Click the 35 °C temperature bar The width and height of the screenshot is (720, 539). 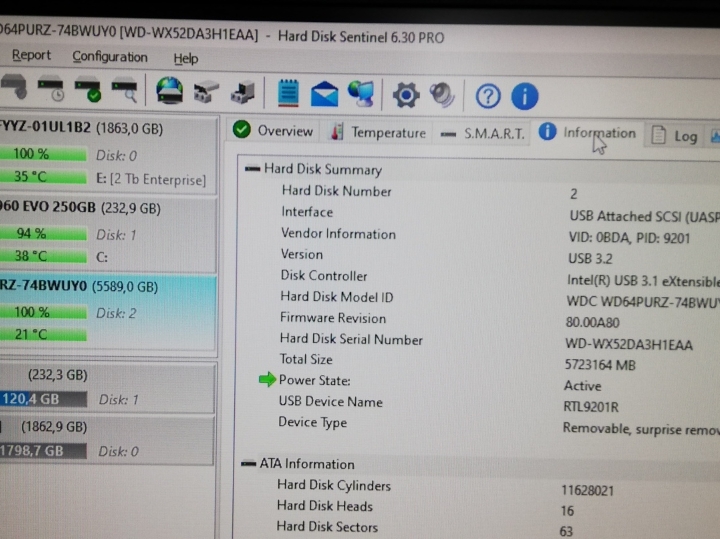point(43,176)
